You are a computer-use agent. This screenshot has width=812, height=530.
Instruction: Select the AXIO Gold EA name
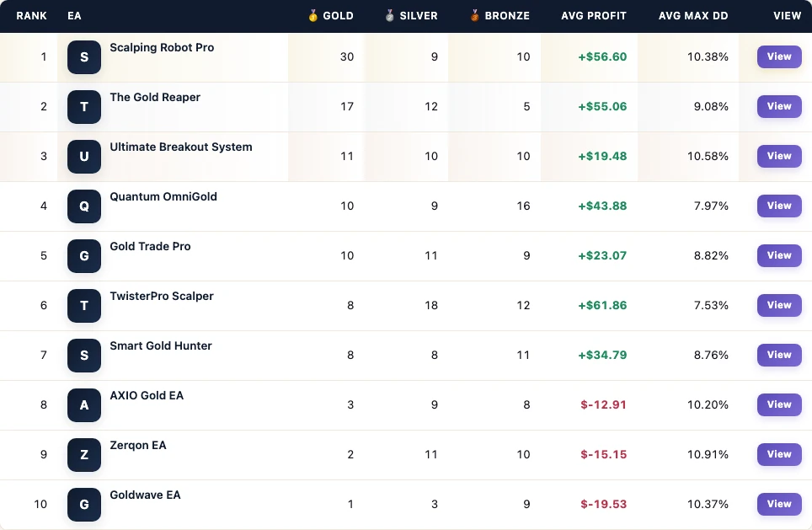tap(147, 396)
